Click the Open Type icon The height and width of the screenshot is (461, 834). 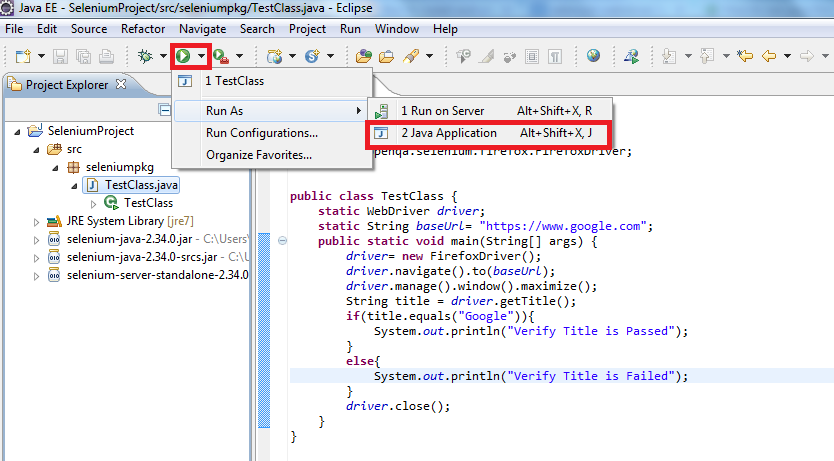[x=364, y=56]
